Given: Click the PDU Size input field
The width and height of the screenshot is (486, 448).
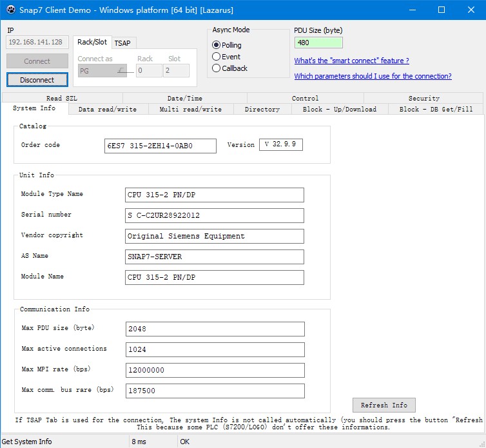Looking at the screenshot, I should (x=318, y=43).
